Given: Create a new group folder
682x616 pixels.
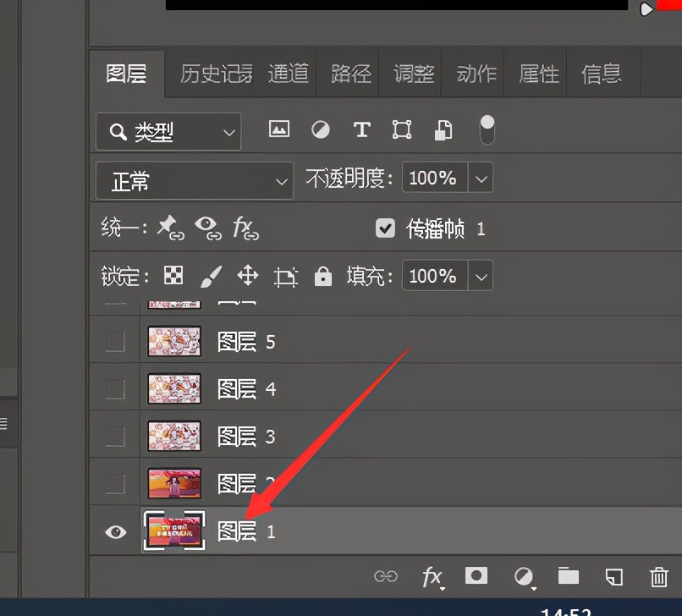Looking at the screenshot, I should click(x=568, y=576).
